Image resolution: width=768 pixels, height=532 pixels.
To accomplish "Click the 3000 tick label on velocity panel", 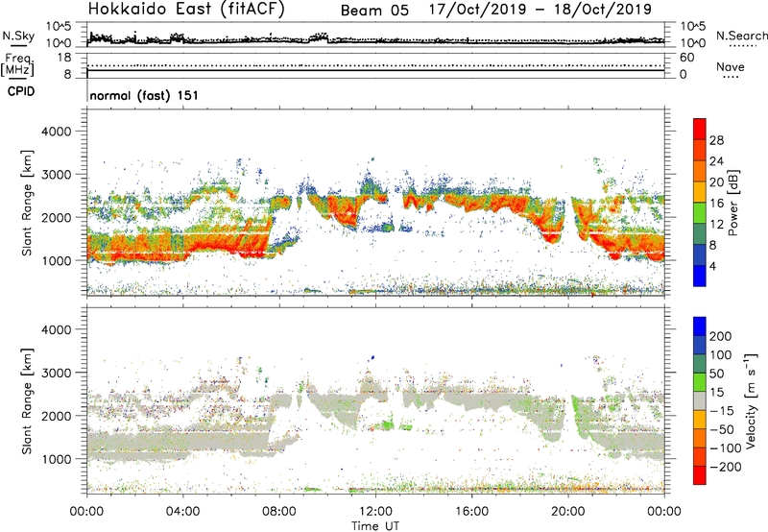I will point(57,373).
